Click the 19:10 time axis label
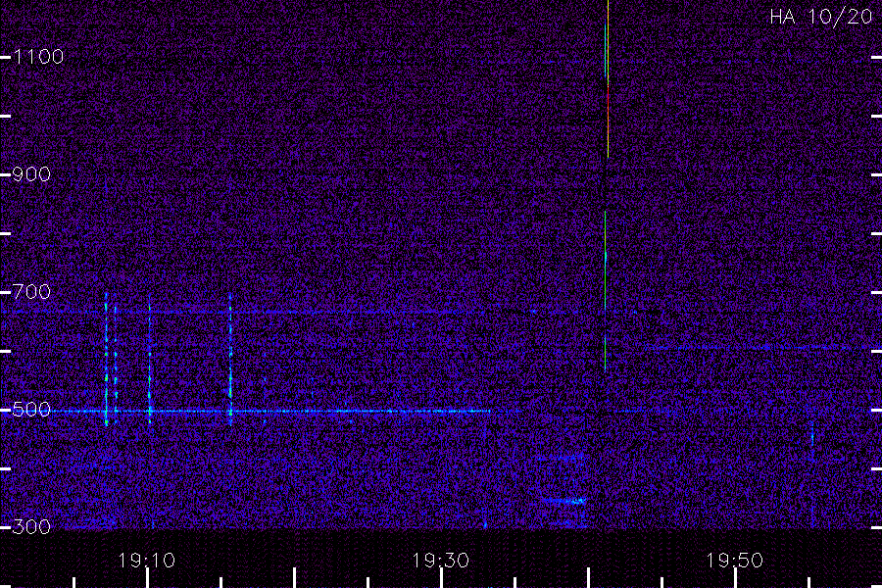882x588 pixels. (x=146, y=560)
